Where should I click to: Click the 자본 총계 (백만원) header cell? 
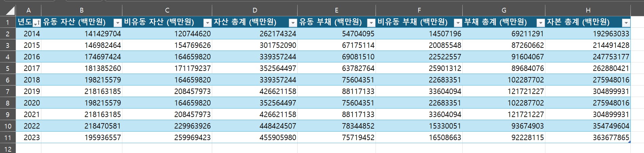(588, 22)
